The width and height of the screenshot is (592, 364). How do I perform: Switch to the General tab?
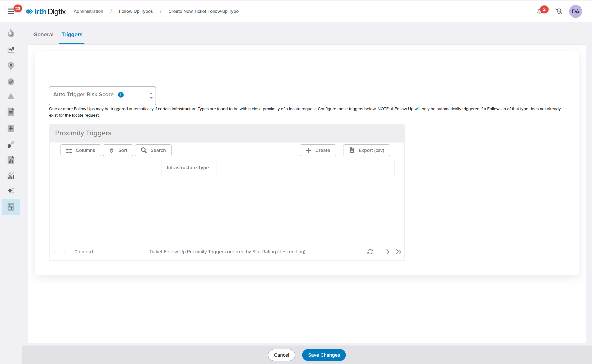click(43, 34)
